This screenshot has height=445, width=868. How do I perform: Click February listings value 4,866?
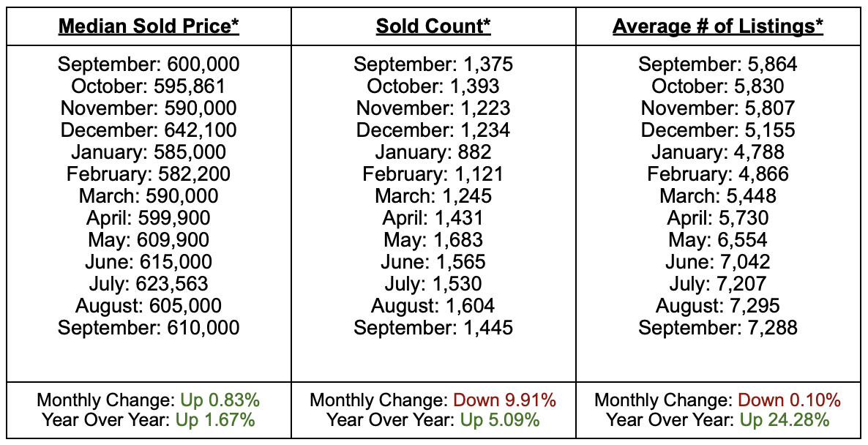tap(717, 174)
